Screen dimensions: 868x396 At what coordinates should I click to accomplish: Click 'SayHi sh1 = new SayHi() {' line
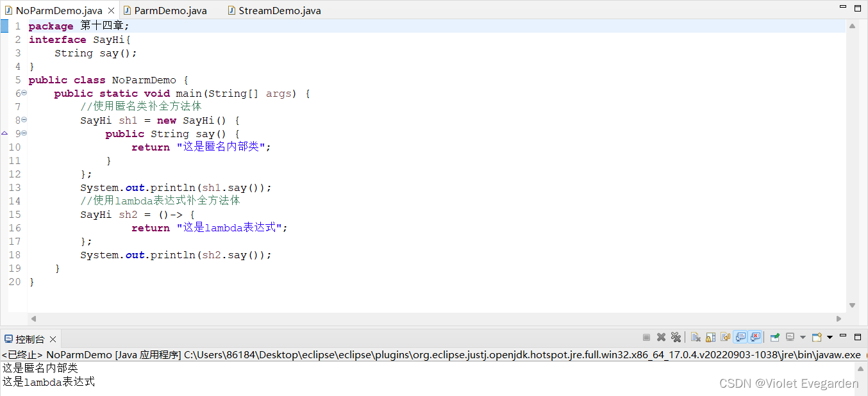(160, 120)
